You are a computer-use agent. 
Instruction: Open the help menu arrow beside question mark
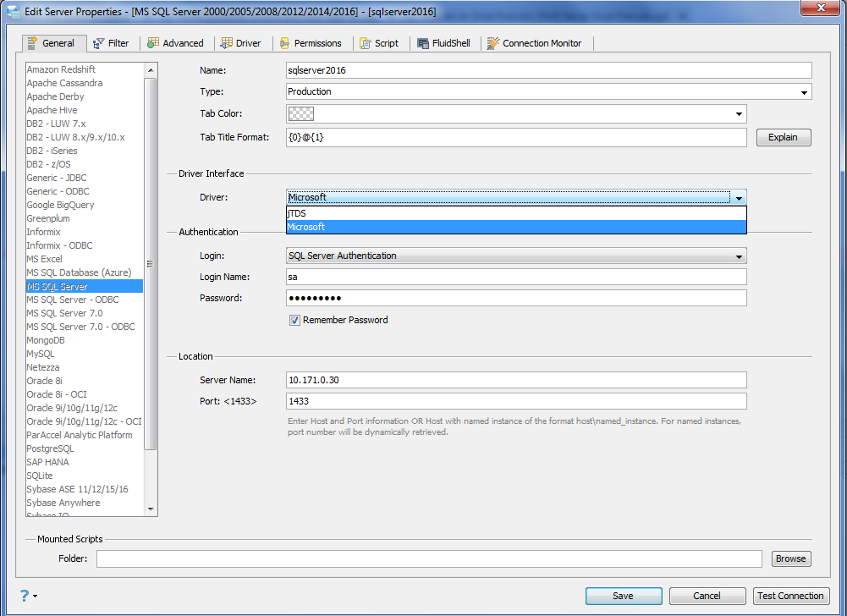[35, 596]
